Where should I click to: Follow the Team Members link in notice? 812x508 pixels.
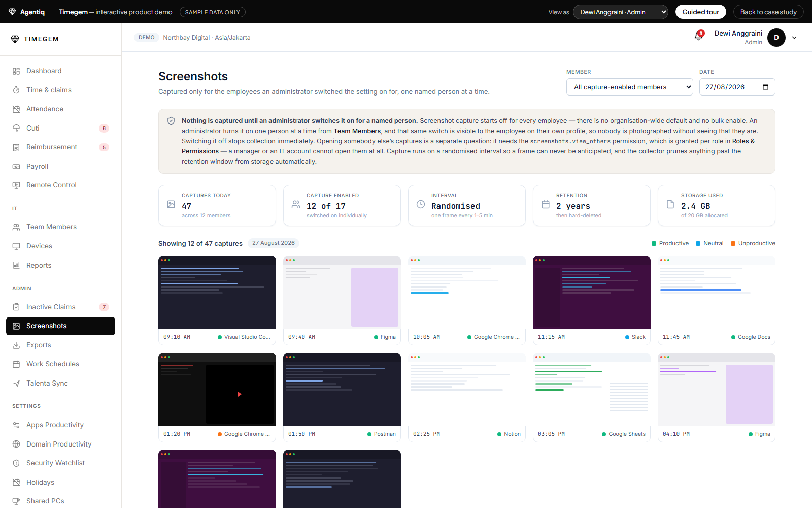(357, 131)
